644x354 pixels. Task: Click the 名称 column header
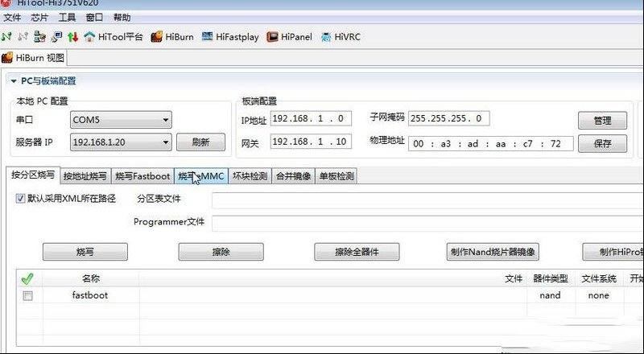coord(91,278)
